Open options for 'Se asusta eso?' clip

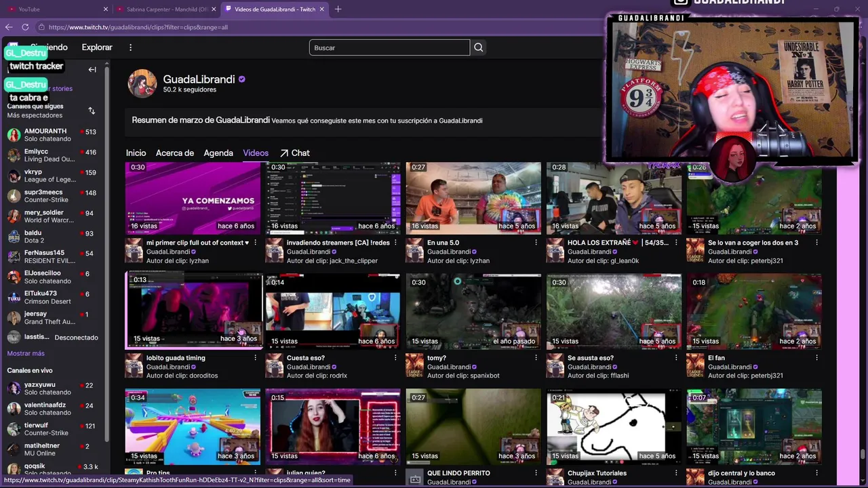click(676, 358)
